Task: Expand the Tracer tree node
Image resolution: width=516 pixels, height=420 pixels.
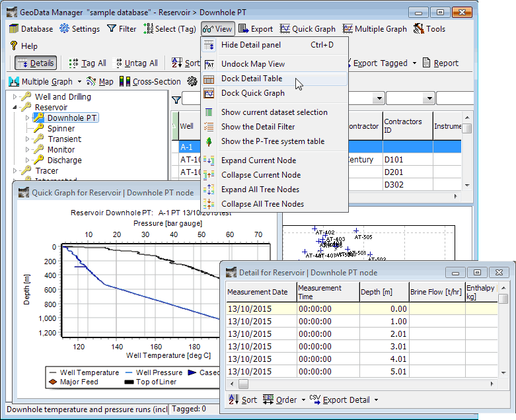Action: tap(15, 170)
